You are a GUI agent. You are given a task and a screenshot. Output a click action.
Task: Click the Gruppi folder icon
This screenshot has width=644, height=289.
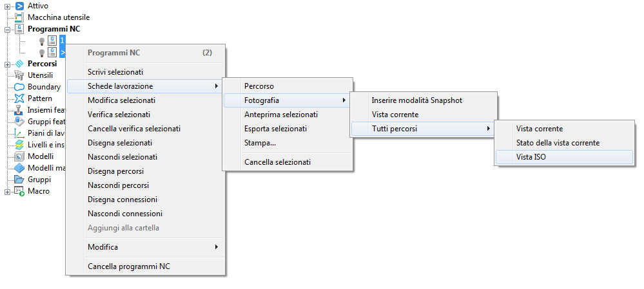point(19,180)
